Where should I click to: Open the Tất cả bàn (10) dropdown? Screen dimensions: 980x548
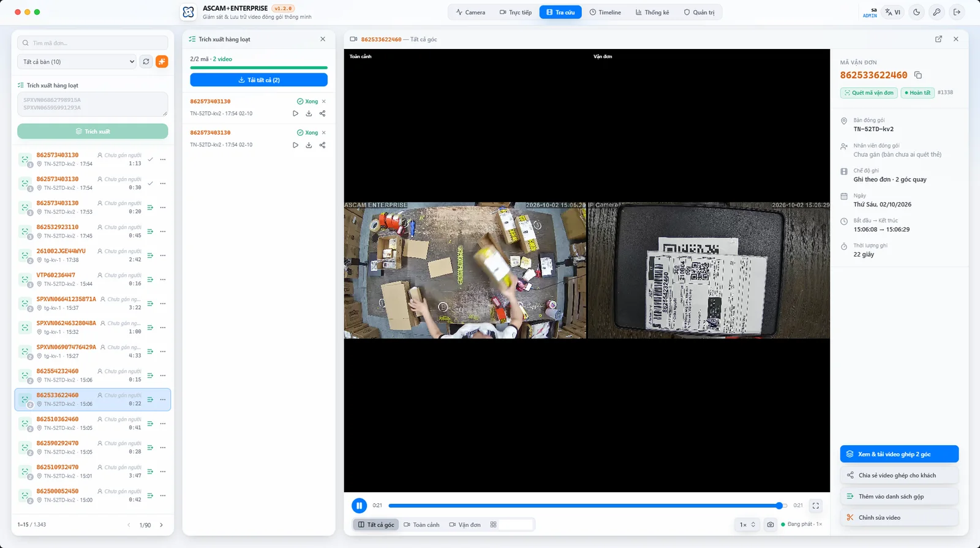pyautogui.click(x=77, y=62)
